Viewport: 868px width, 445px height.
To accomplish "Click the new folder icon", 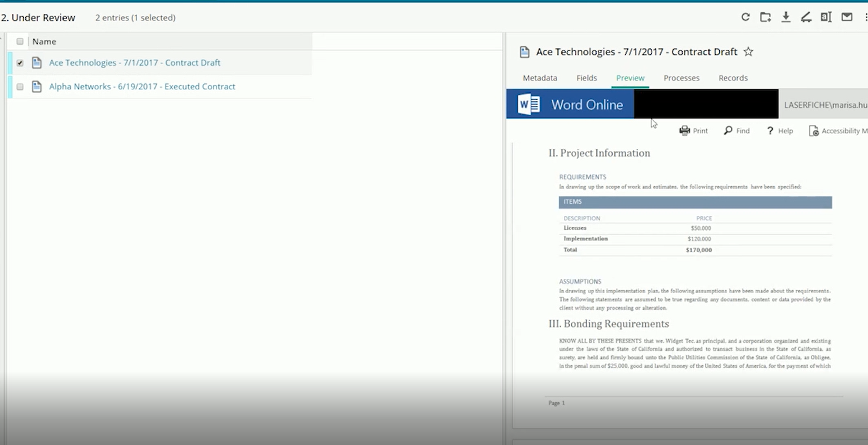I will click(766, 17).
